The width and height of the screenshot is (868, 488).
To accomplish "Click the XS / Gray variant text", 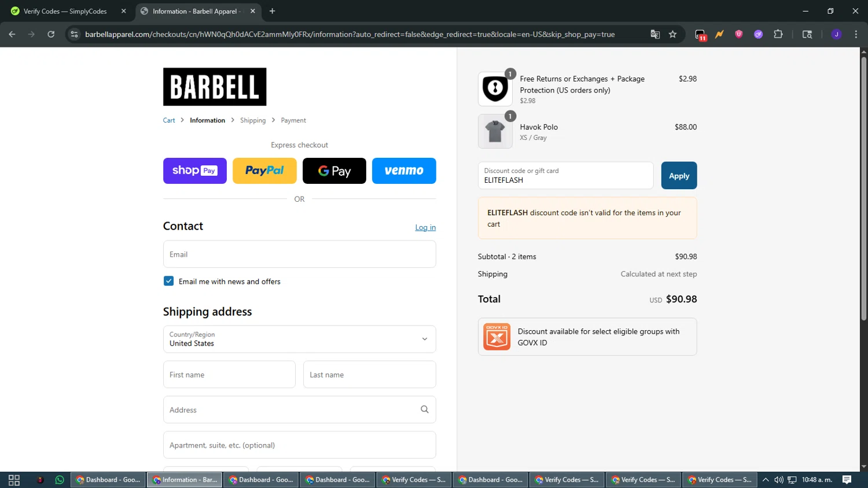I will [x=533, y=138].
